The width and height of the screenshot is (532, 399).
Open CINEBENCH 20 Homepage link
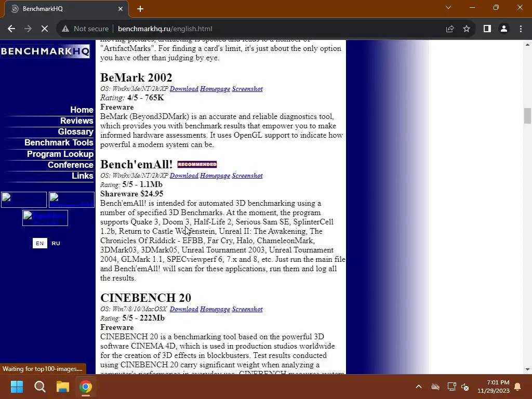coord(215,309)
